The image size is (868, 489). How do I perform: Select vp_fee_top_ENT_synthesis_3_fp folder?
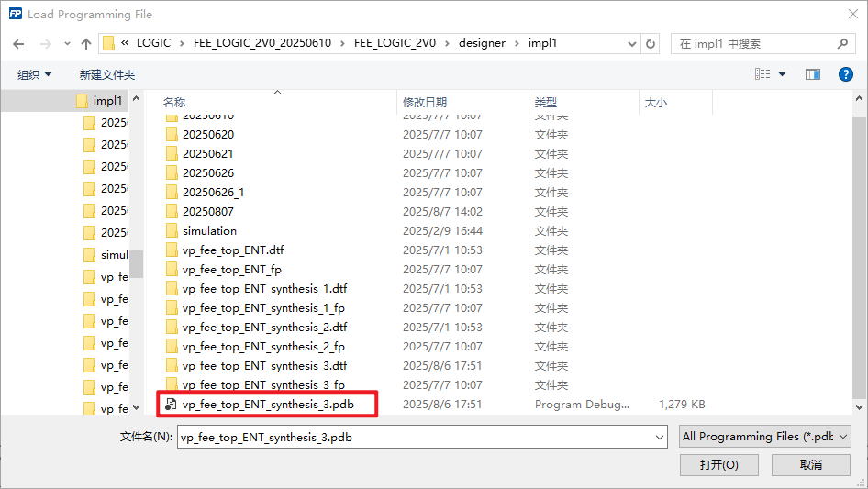pos(263,385)
